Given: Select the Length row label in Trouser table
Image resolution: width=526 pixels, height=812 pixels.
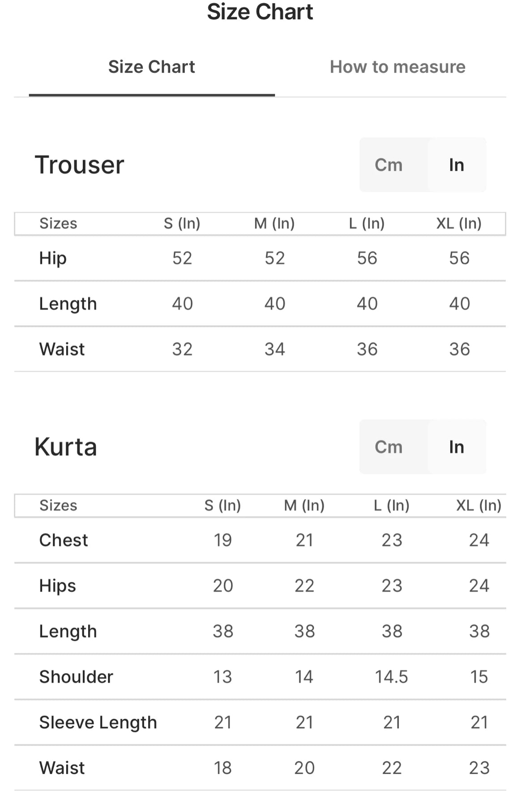Looking at the screenshot, I should click(x=68, y=304).
